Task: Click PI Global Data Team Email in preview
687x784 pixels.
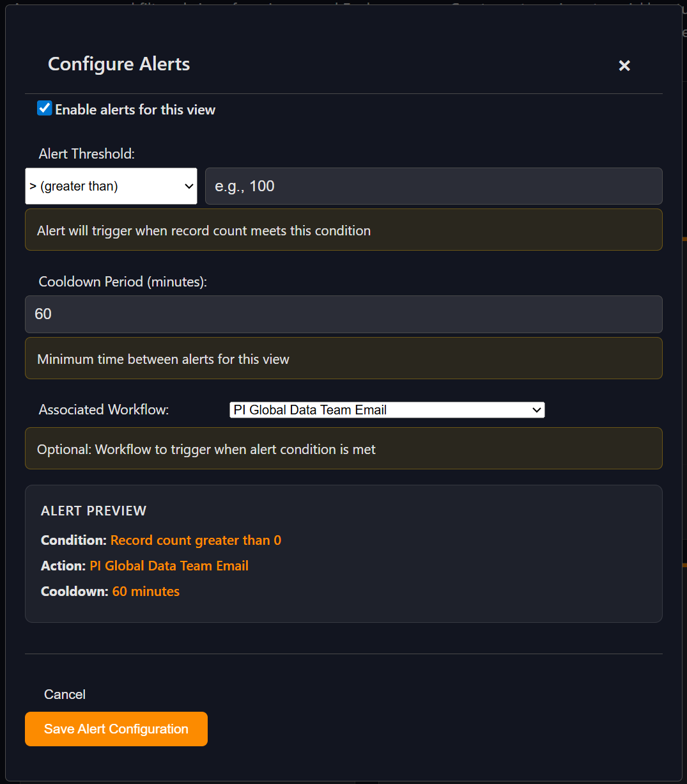Action: tap(169, 565)
